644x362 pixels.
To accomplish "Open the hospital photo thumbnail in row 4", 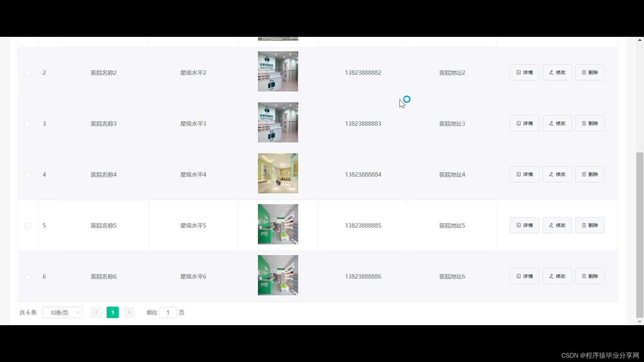I will [x=278, y=173].
